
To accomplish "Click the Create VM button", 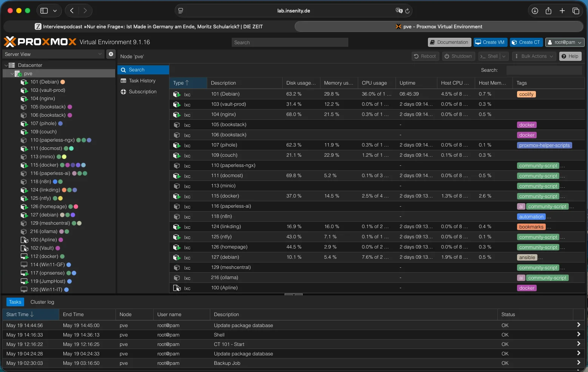I will 490,42.
